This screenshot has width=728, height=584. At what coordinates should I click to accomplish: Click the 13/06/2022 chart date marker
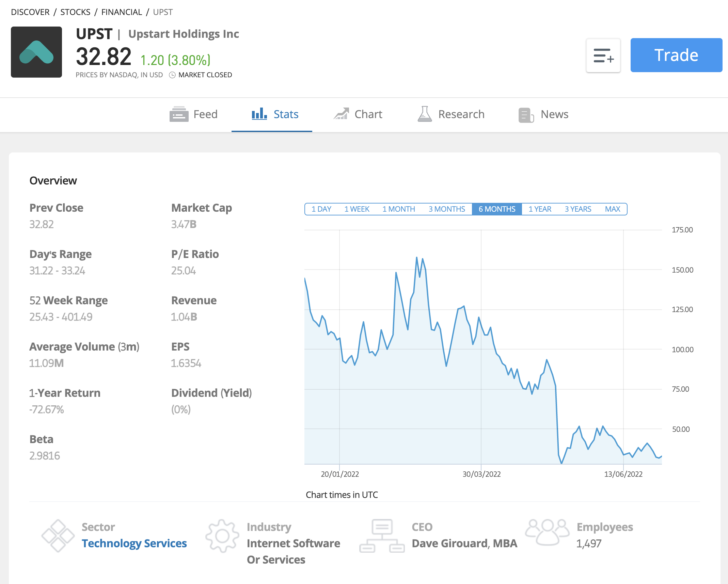tap(623, 474)
